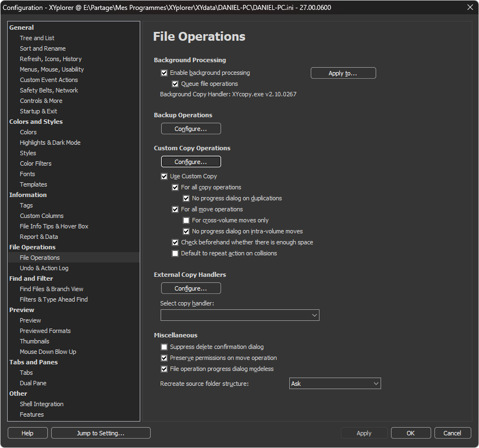Click the Jump to Setting... button
The width and height of the screenshot is (479, 448).
coord(101,433)
